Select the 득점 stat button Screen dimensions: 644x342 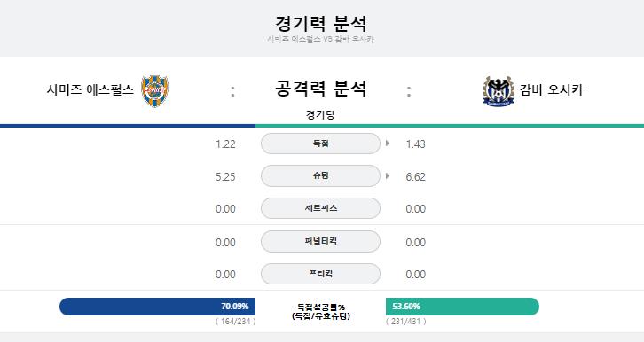tap(320, 144)
